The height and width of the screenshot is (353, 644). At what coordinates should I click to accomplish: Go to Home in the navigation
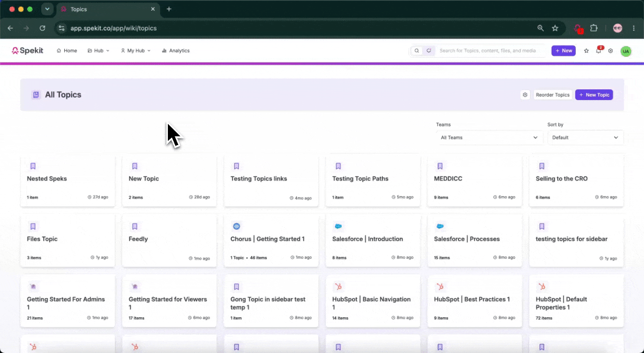click(x=67, y=50)
